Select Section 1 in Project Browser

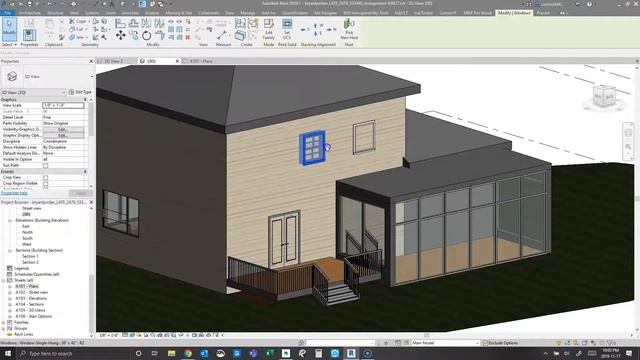coord(30,256)
